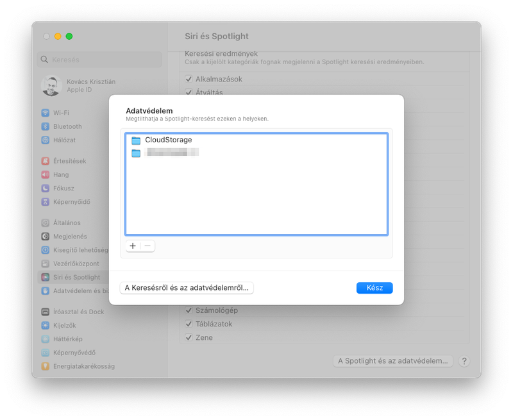Click the Kisegítő lehetőségek accessibility icon

(46, 250)
